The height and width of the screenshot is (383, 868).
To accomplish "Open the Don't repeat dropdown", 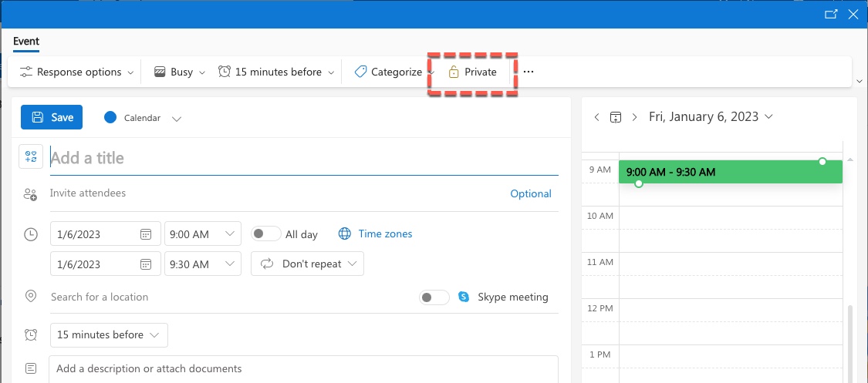I will [307, 264].
